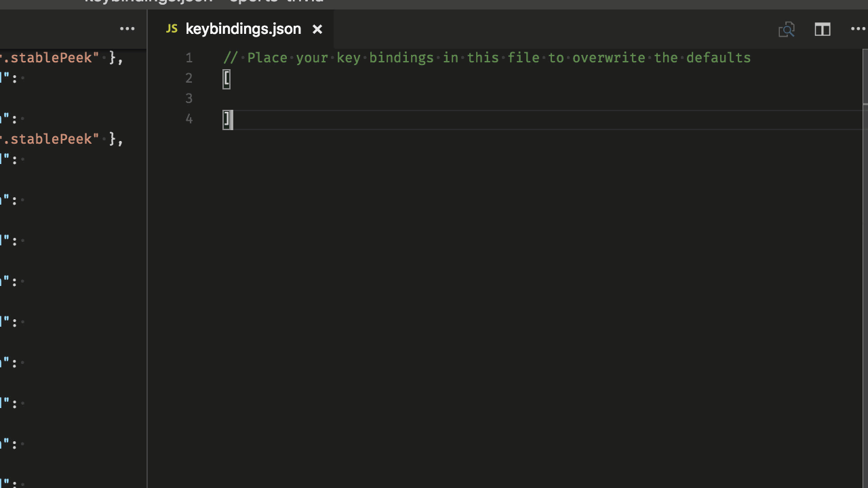
Task: Click line number 2 in the gutter
Action: (x=189, y=78)
